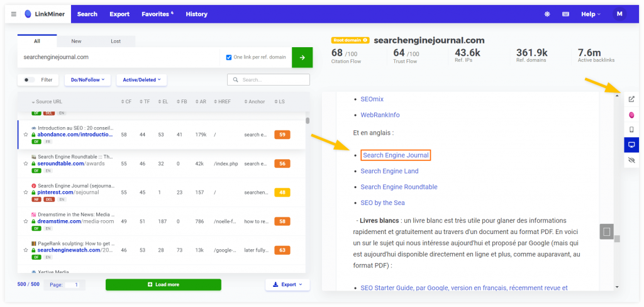The image size is (644, 307).
Task: Click the theme settings icon in header
Action: click(x=547, y=14)
